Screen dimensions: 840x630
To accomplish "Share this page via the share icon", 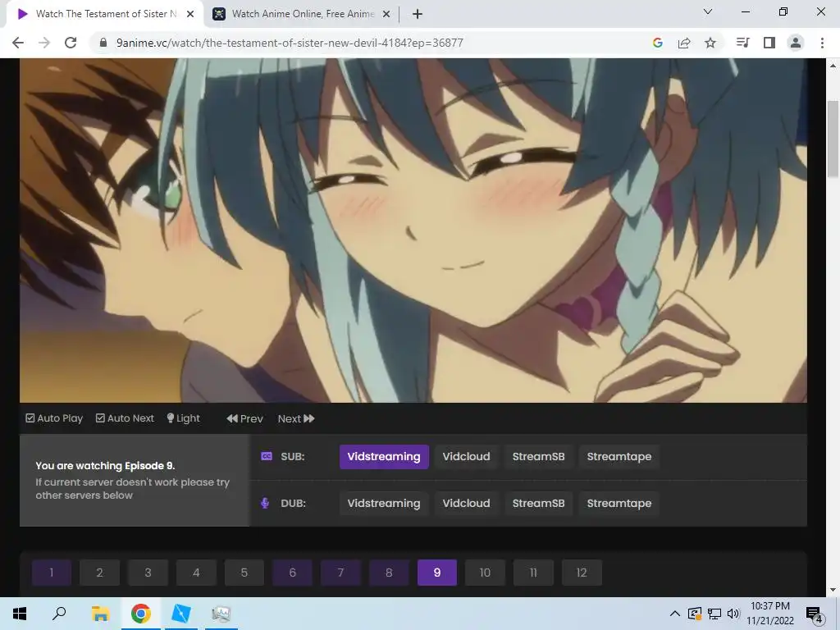I will [x=684, y=43].
